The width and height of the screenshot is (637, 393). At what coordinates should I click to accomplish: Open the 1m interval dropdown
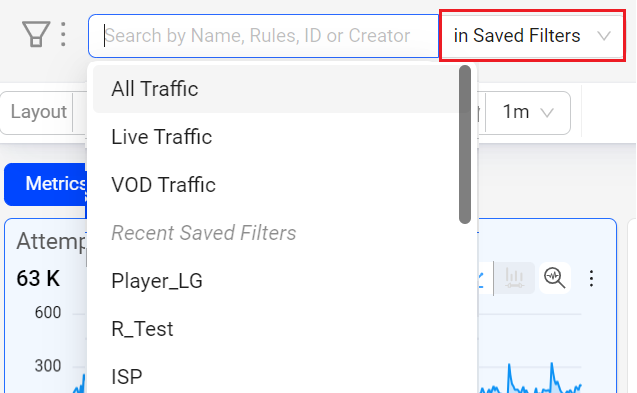coord(528,112)
